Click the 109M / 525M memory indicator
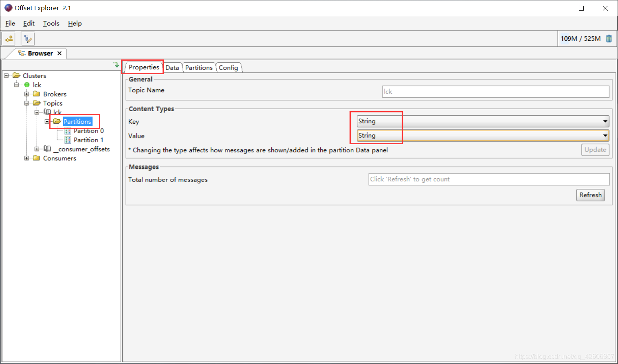618x364 pixels. [x=581, y=39]
